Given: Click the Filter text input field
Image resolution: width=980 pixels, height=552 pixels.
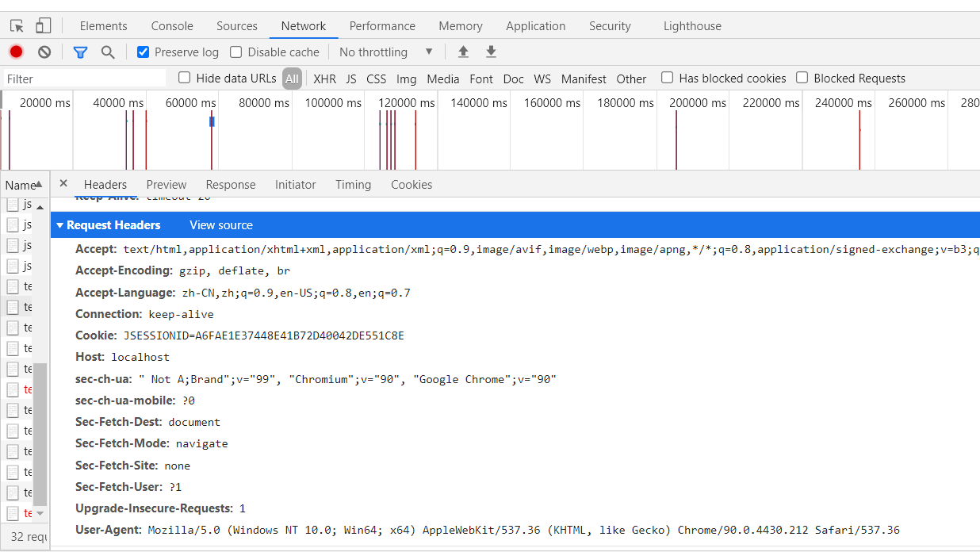Looking at the screenshot, I should click(x=85, y=79).
